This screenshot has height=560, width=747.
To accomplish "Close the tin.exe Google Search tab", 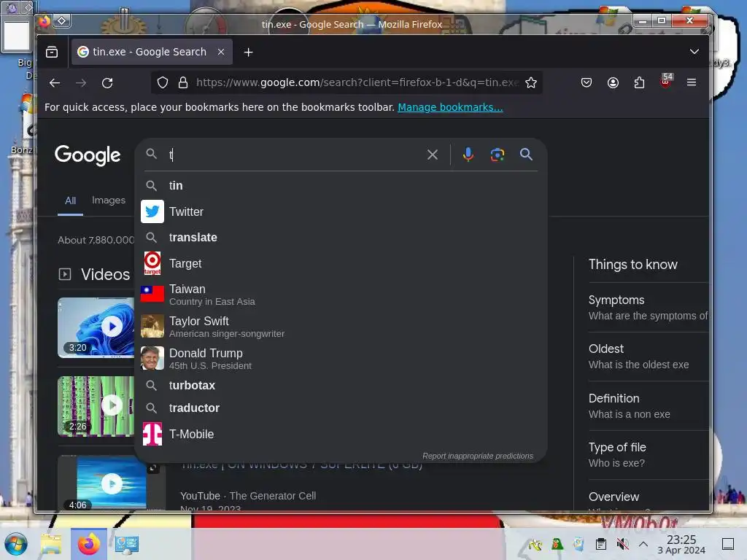I will (221, 52).
